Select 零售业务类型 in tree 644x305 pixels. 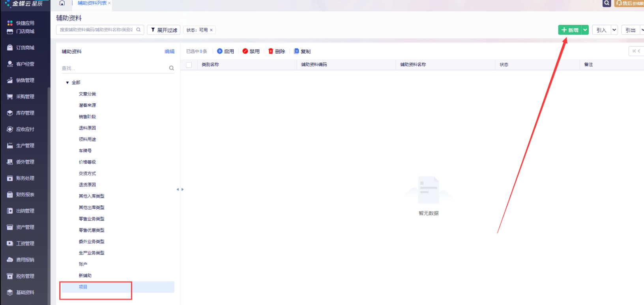(x=92, y=219)
